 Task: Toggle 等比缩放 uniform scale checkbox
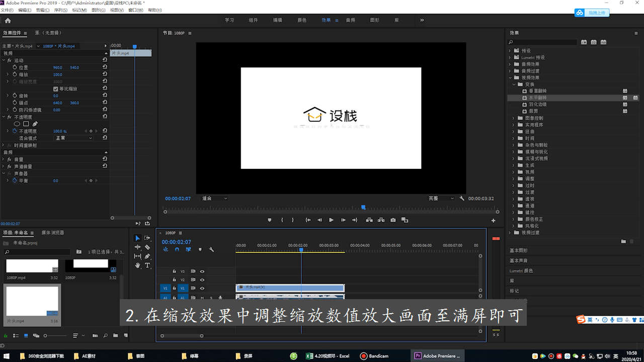(x=56, y=88)
